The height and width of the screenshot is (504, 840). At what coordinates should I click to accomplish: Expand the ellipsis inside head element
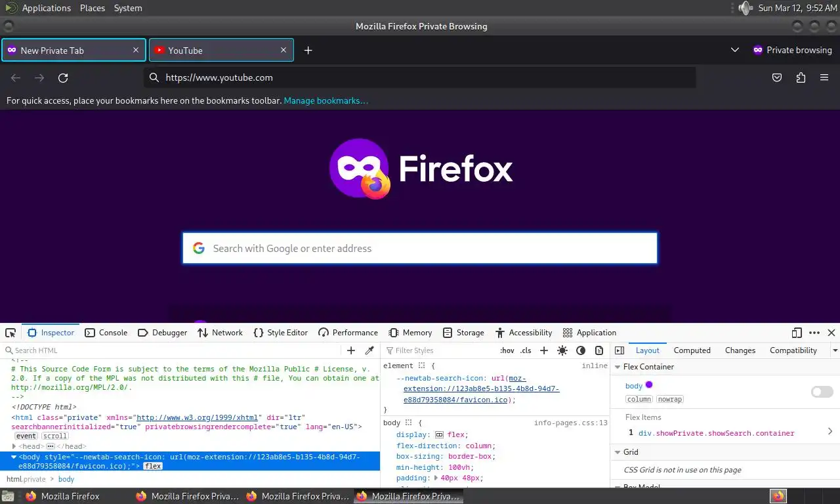click(x=50, y=446)
